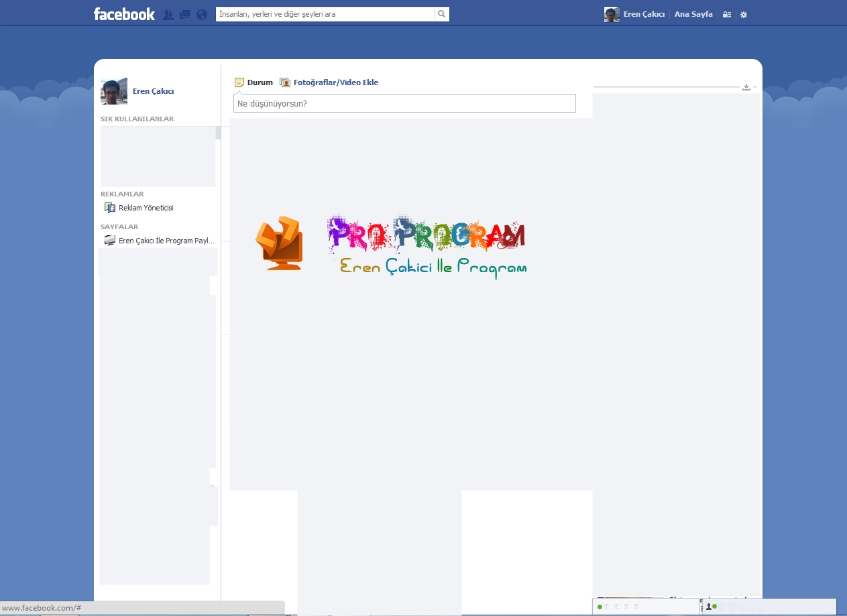Open Eren Çakıcı link in left sidebar

(153, 91)
